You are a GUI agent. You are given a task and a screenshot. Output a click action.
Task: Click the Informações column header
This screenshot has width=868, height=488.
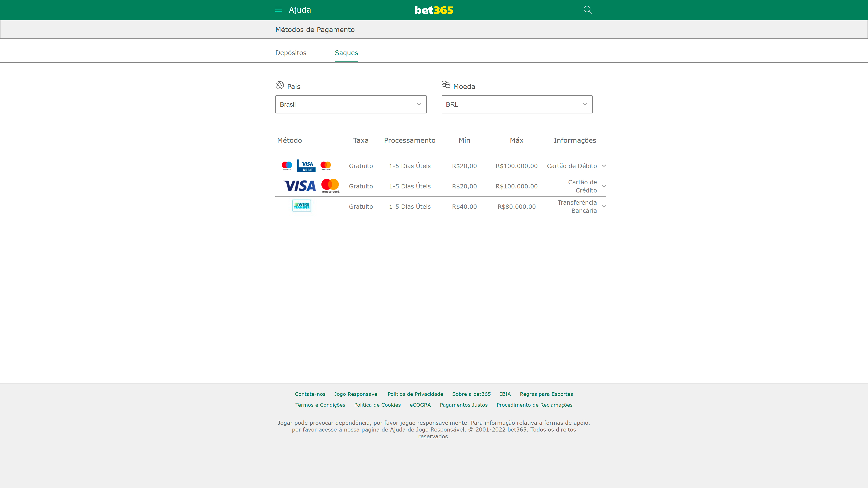coord(575,141)
